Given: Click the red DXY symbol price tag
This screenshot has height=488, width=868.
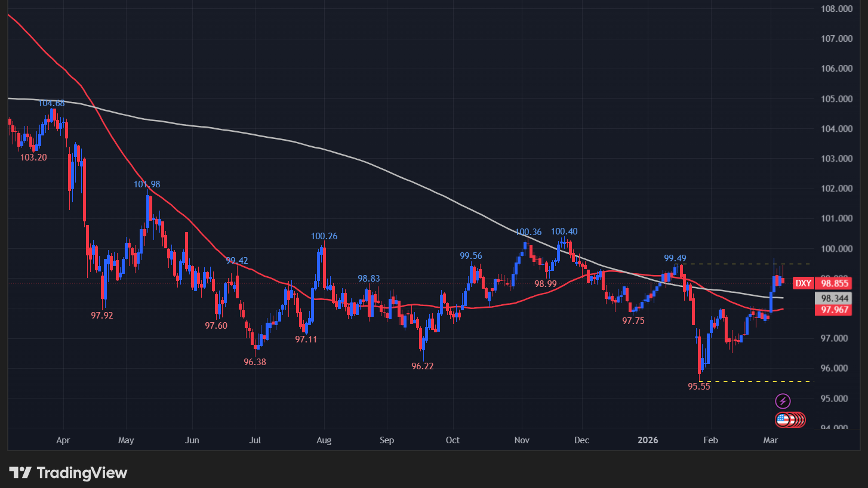Looking at the screenshot, I should (x=804, y=283).
